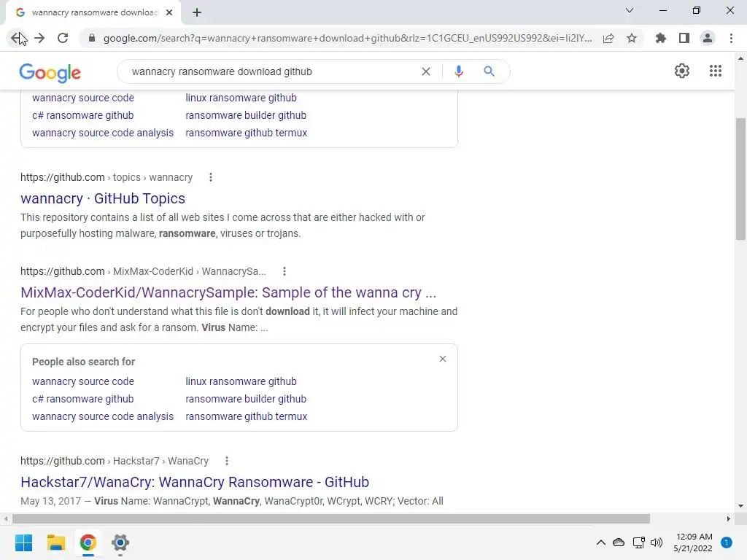Open the Chrome side panel

pos(684,38)
